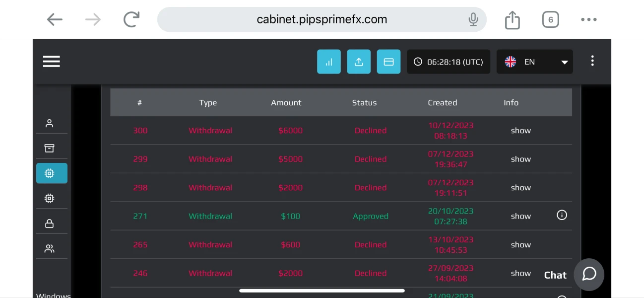Open the hamburger navigation menu

(x=51, y=62)
